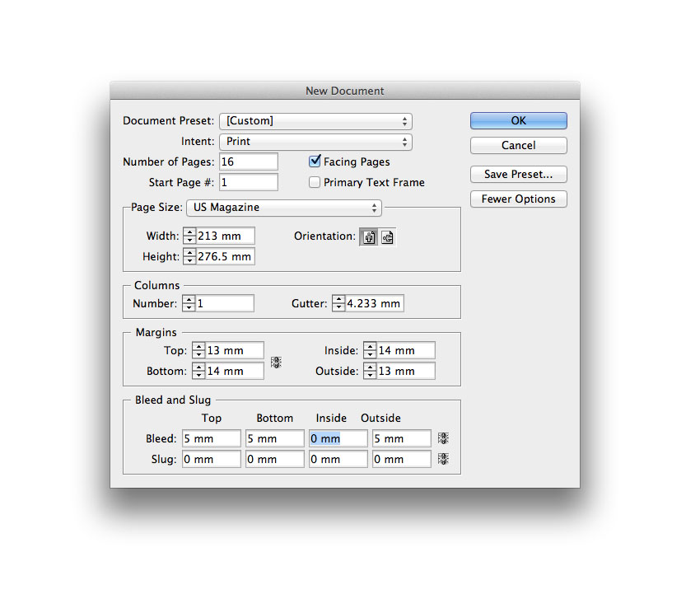
Task: Click the Number of Pages field
Action: pos(248,161)
